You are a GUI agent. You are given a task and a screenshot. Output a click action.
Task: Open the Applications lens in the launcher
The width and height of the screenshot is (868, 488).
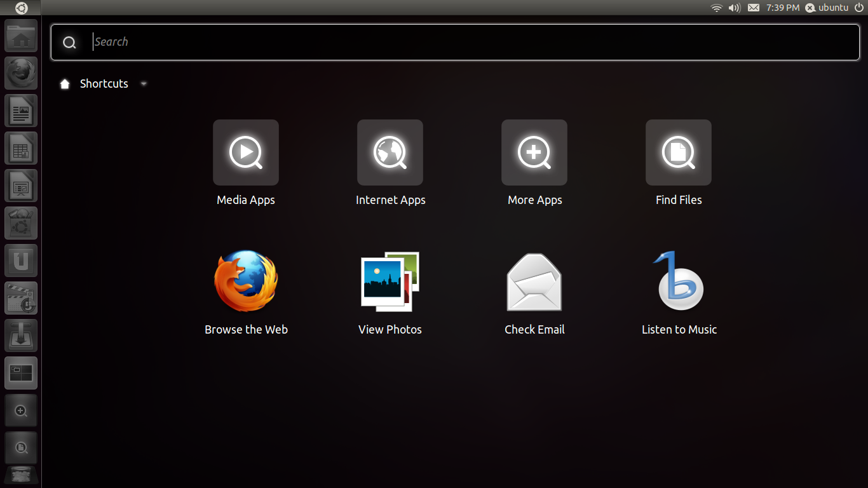(x=21, y=410)
